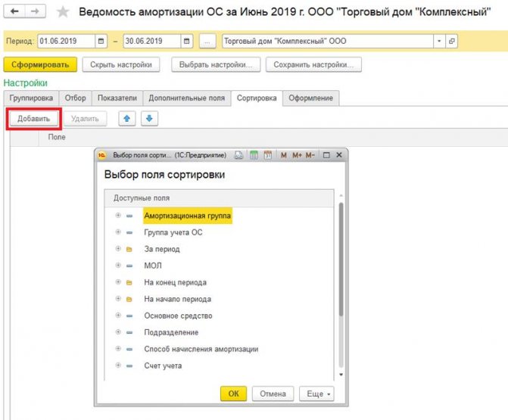Viewport: 508px width, 420px height.
Task: Click Отмена in the dialog
Action: point(273,394)
